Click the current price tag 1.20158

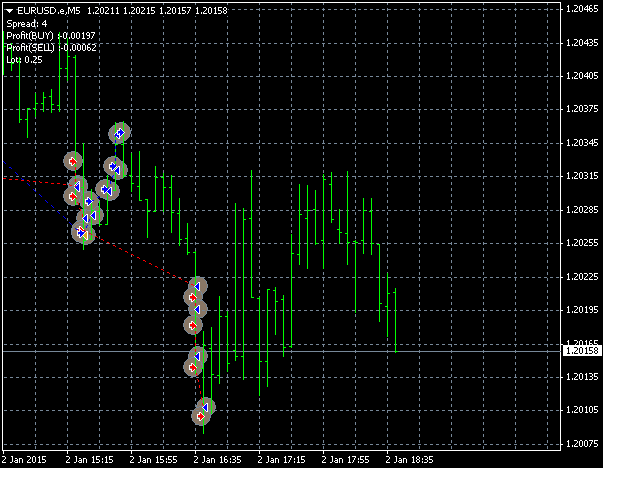click(582, 350)
